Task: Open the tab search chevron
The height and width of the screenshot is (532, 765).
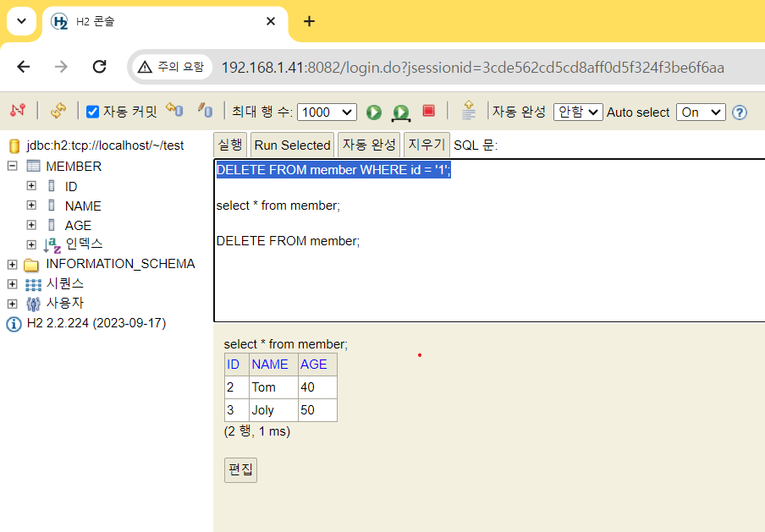Action: 21,21
